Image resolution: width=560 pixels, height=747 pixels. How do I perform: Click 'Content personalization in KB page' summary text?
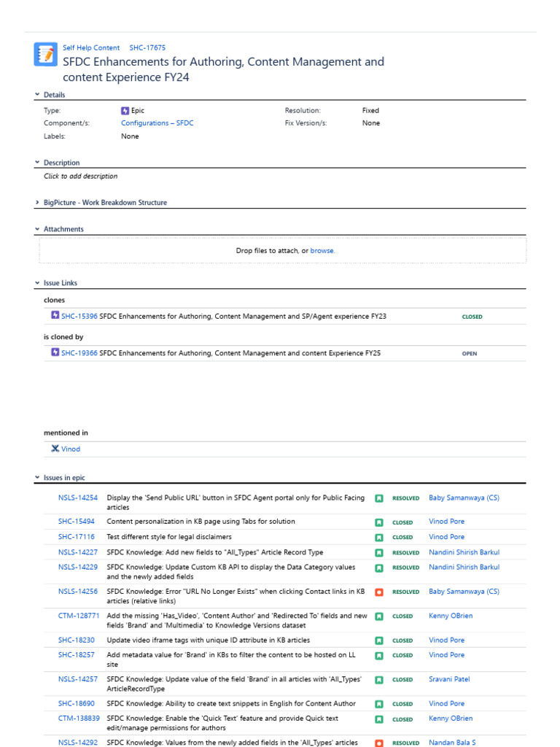[201, 521]
